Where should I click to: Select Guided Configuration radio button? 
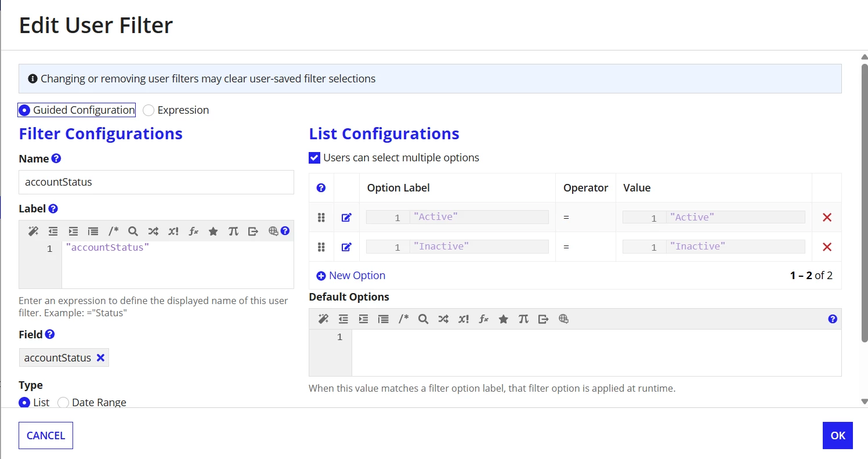tap(24, 110)
